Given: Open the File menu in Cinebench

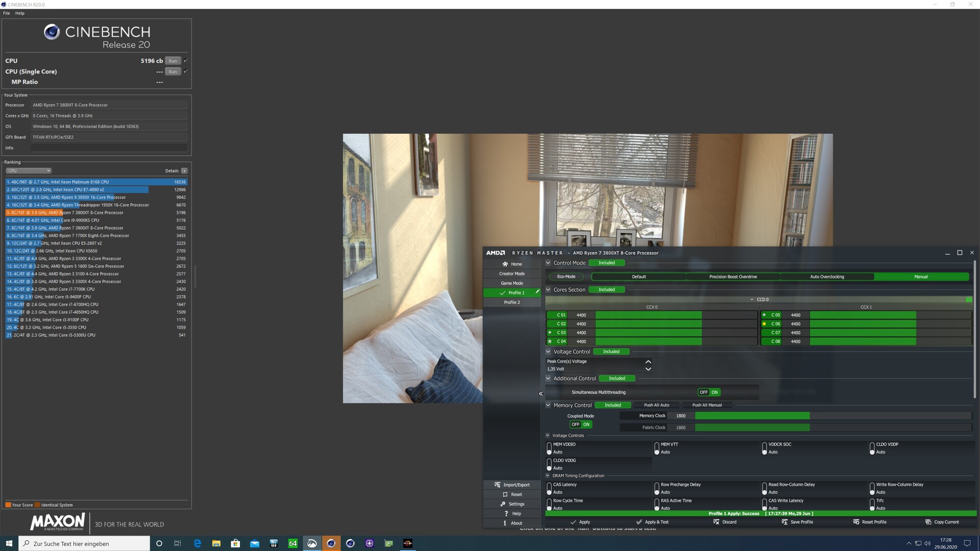Looking at the screenshot, I should pos(7,13).
